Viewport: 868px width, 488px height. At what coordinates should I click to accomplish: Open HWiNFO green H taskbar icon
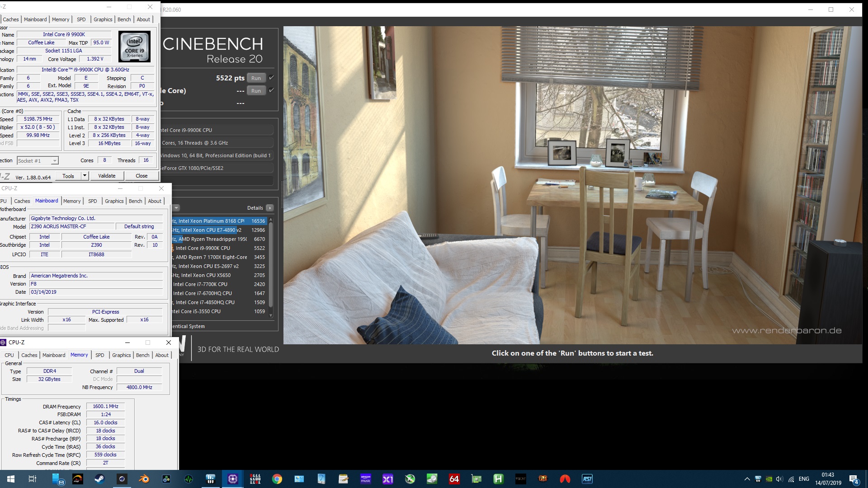click(498, 479)
